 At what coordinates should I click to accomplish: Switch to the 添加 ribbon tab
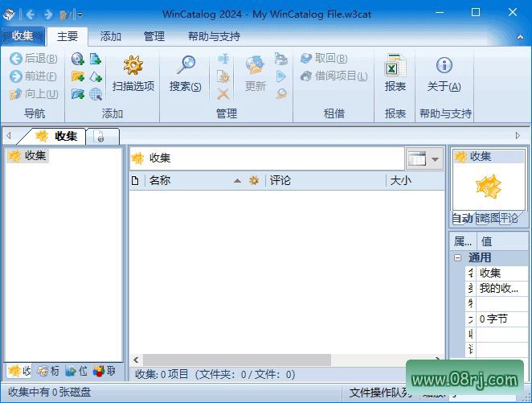(111, 36)
